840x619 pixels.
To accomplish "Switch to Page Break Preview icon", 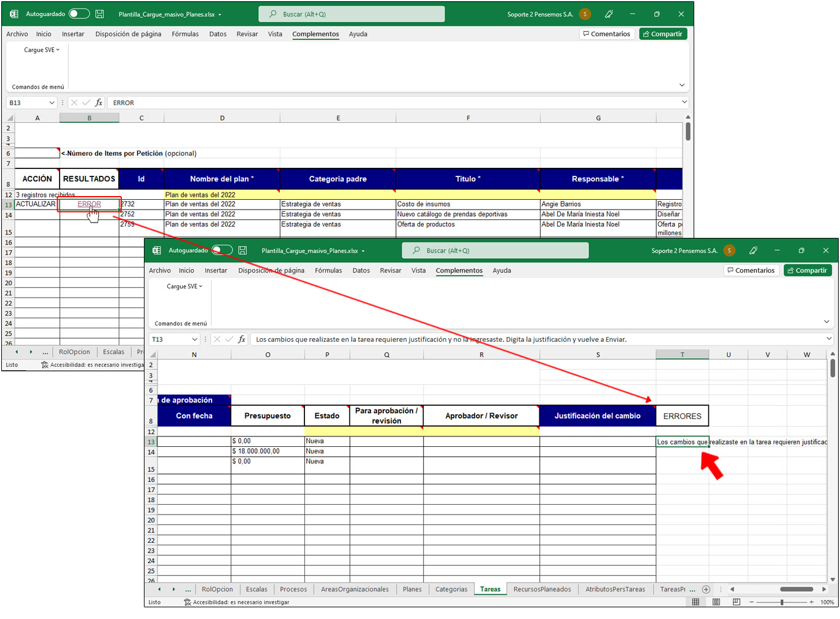I will click(737, 602).
